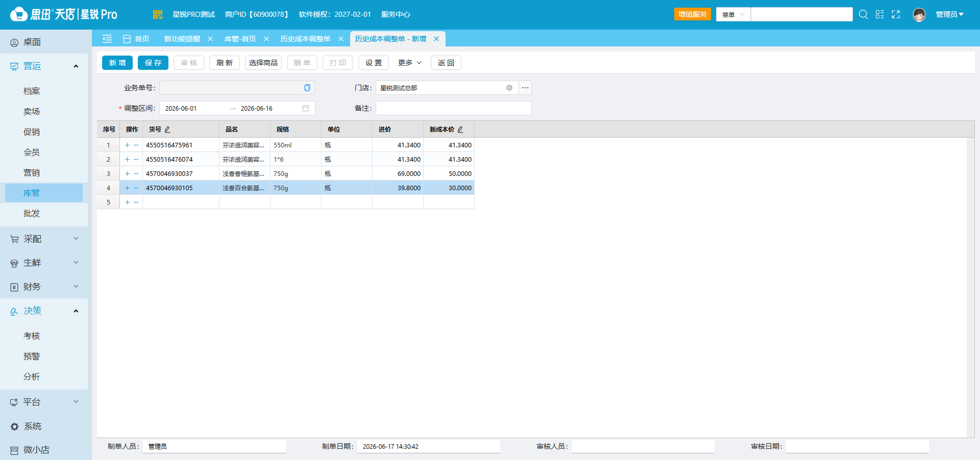Click the 保存 button

coord(153,63)
